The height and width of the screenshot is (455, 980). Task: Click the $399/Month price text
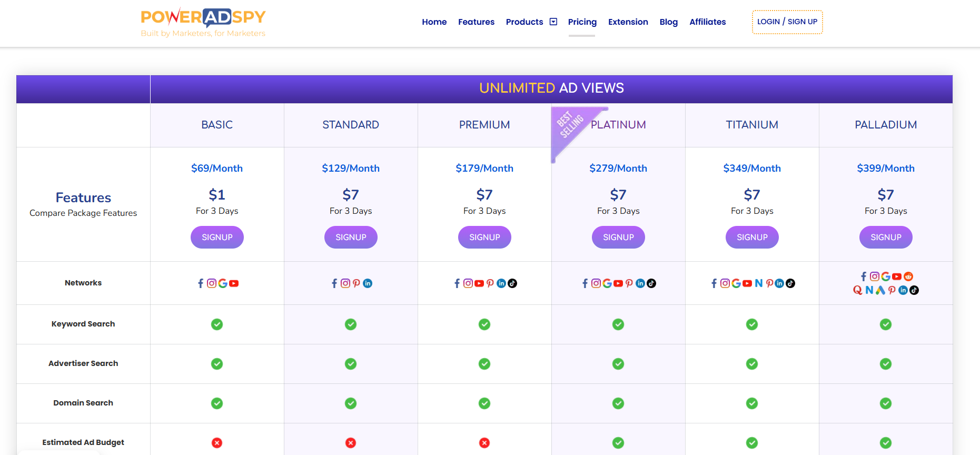point(886,168)
